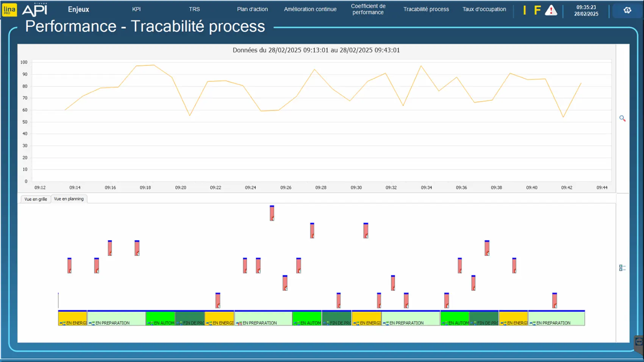Image resolution: width=644 pixels, height=362 pixels.
Task: Click the magnifier zoom icon beside the chart
Action: (x=622, y=119)
